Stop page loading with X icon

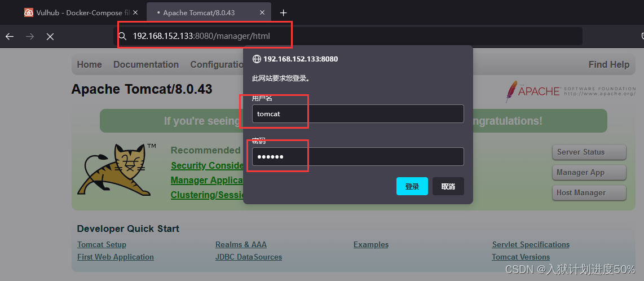(50, 37)
